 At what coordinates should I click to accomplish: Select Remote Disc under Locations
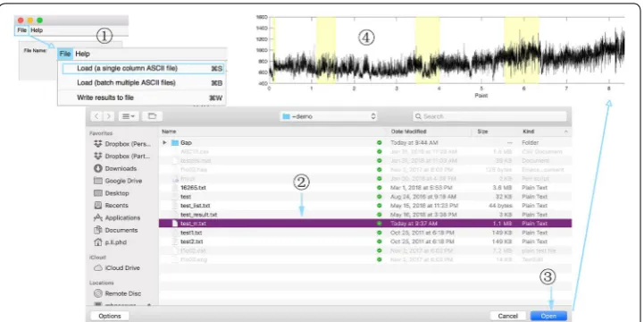point(118,293)
